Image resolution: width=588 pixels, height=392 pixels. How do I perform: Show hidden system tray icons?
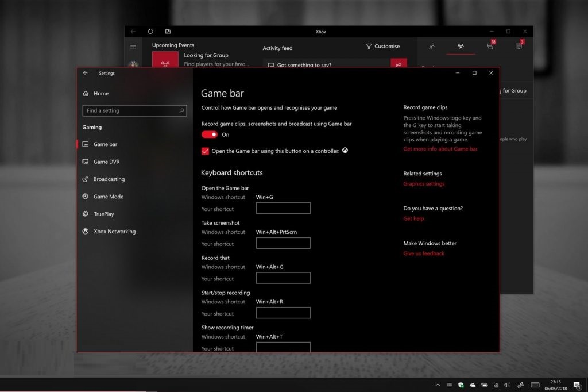437,385
